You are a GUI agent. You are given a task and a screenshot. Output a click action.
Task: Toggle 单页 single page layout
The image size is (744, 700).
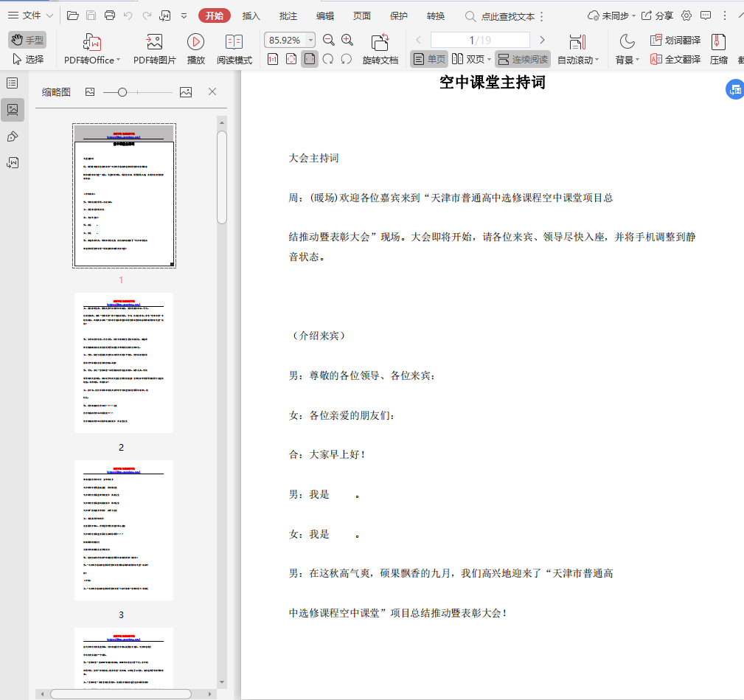[x=429, y=59]
